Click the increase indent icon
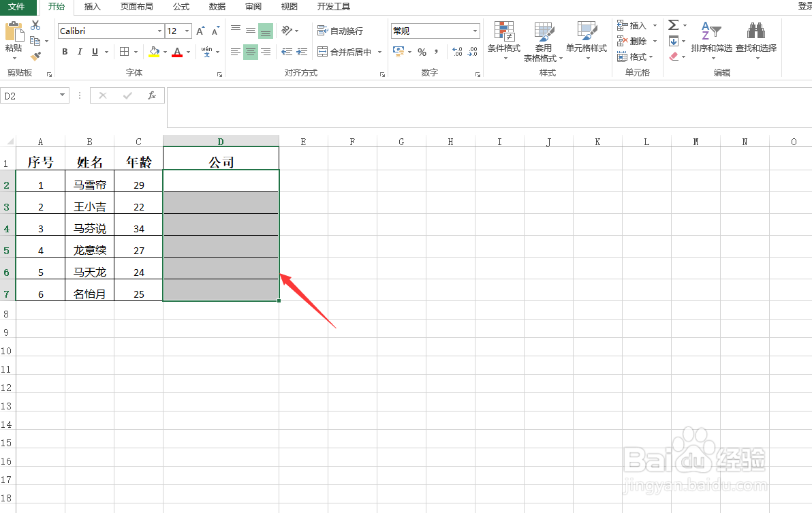This screenshot has width=812, height=513. click(302, 52)
